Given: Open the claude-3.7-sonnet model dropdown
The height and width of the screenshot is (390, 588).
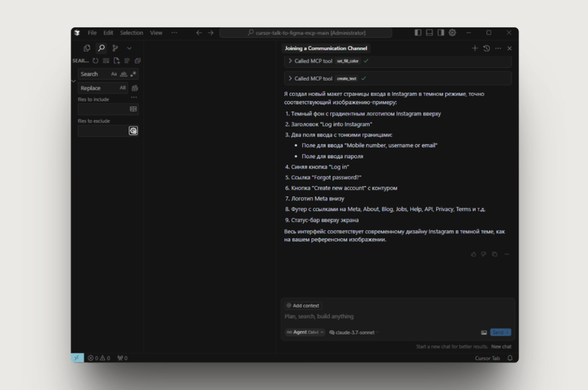Looking at the screenshot, I should [x=355, y=332].
